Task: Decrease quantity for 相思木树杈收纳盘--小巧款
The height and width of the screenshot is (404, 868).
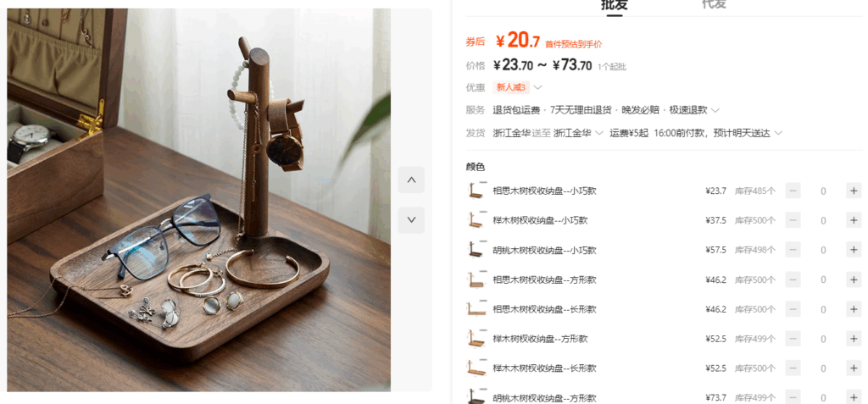Action: tap(793, 191)
